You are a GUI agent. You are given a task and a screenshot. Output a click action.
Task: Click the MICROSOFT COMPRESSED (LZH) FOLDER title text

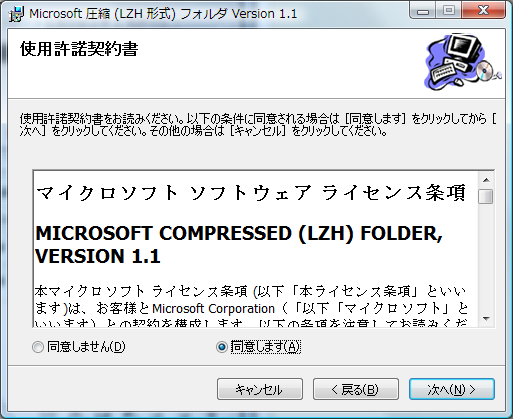(x=239, y=233)
